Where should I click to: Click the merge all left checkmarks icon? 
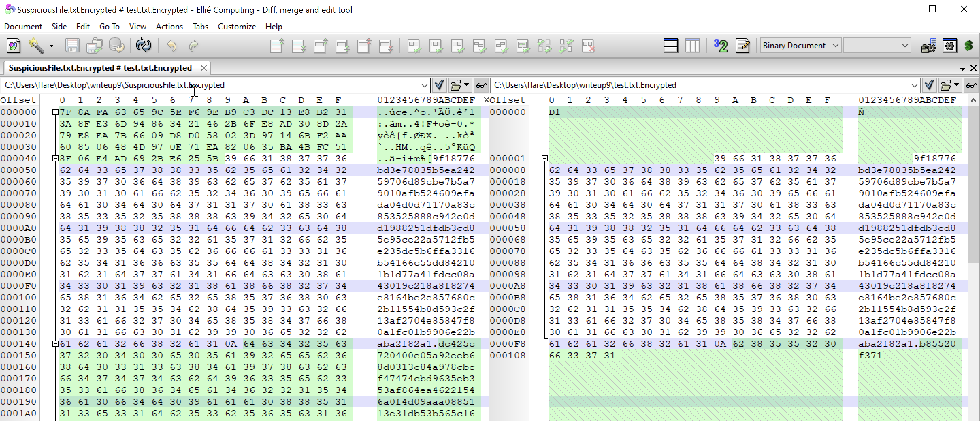(x=545, y=46)
